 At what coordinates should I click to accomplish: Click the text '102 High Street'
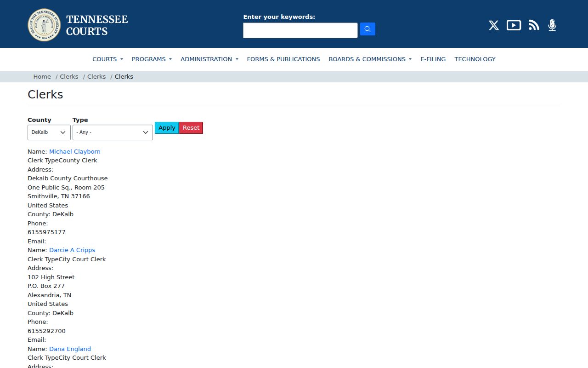tap(51, 277)
